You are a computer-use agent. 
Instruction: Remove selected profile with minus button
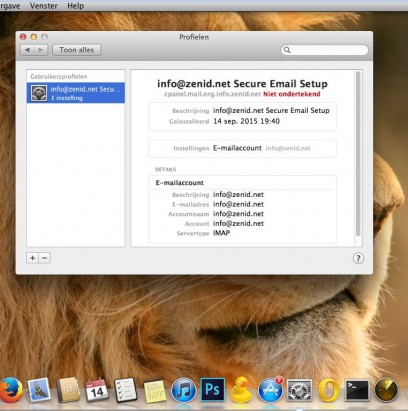click(45, 258)
